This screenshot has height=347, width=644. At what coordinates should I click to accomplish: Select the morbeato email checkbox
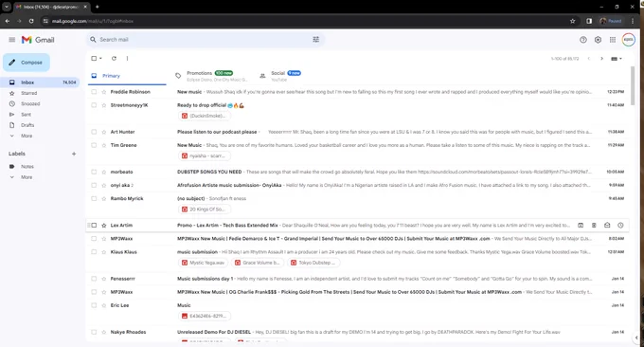tap(94, 172)
